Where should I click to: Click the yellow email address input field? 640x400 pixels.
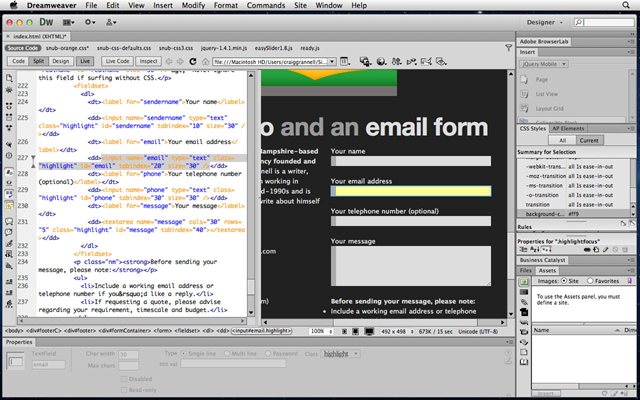pyautogui.click(x=411, y=191)
